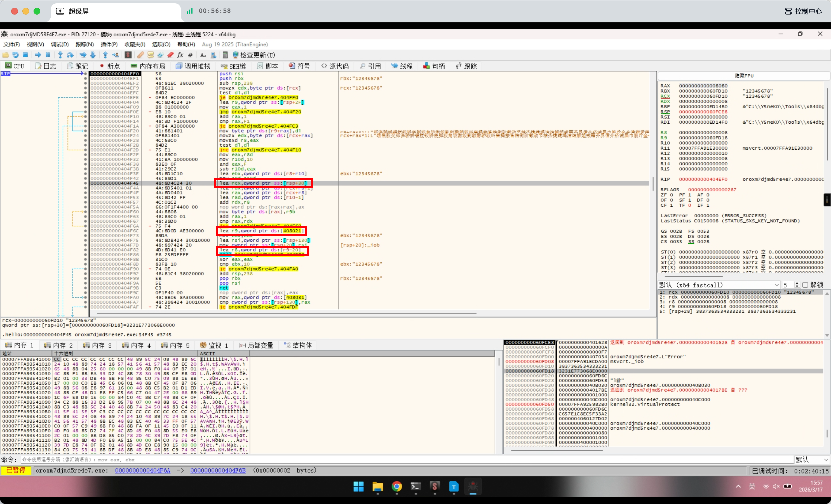Toggle the 隐藏FPU button
Screen dimensions: 831x504
pos(744,76)
